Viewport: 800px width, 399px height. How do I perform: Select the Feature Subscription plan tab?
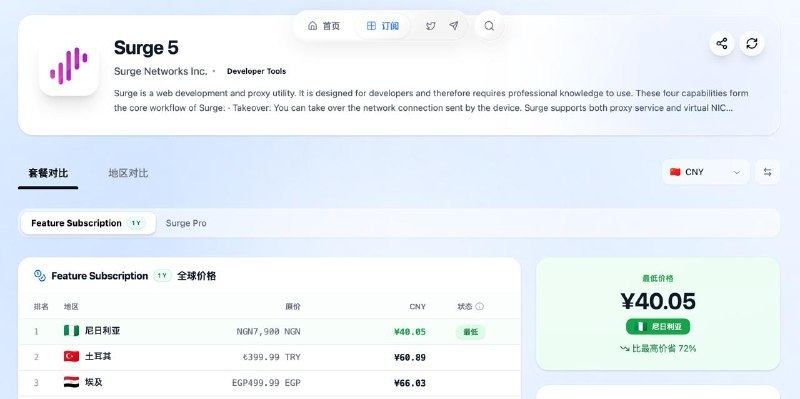pyautogui.click(x=88, y=223)
